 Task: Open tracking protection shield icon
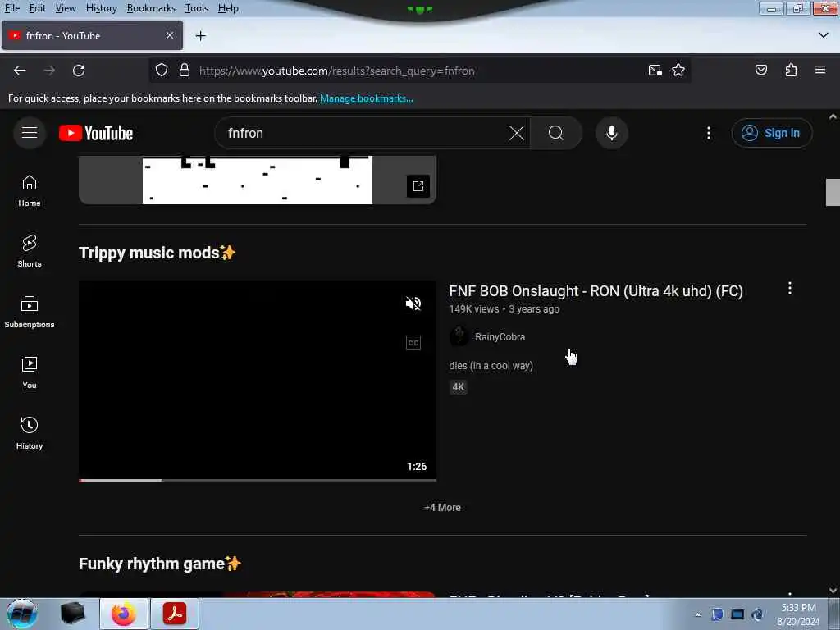click(x=162, y=71)
